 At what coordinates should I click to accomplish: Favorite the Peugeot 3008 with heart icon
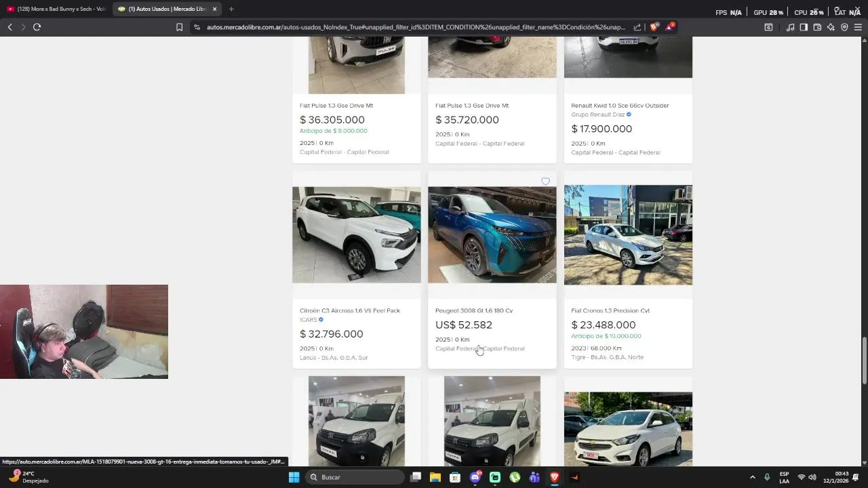(545, 181)
